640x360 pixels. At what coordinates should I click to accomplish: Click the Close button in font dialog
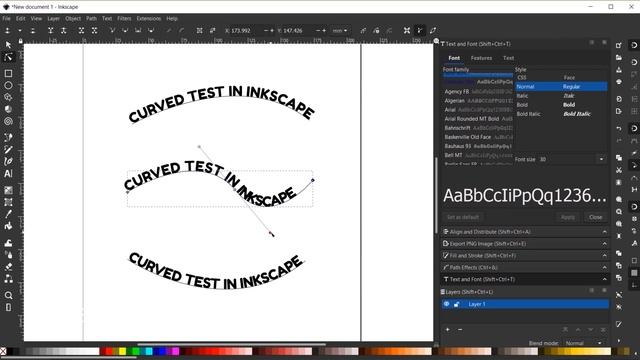[596, 217]
